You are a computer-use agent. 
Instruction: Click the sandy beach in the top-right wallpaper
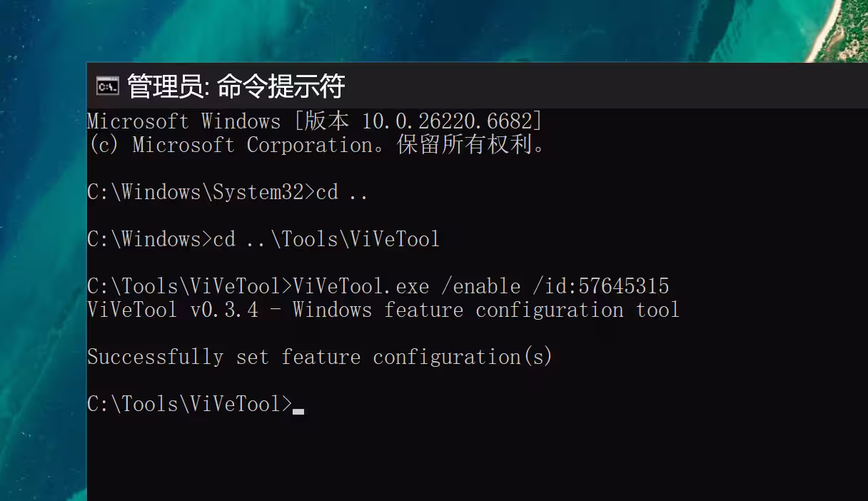pyautogui.click(x=828, y=29)
